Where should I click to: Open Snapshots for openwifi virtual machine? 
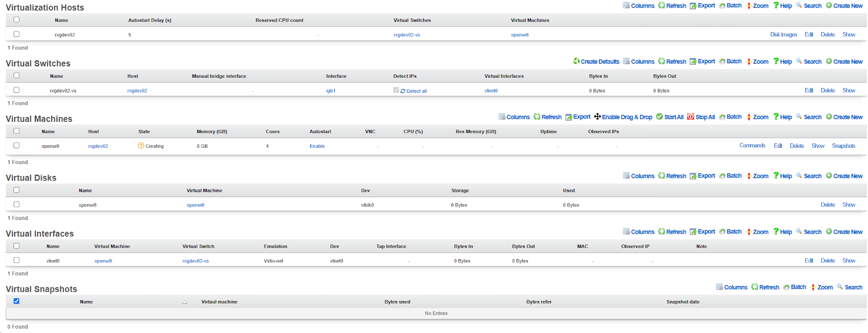pos(843,146)
